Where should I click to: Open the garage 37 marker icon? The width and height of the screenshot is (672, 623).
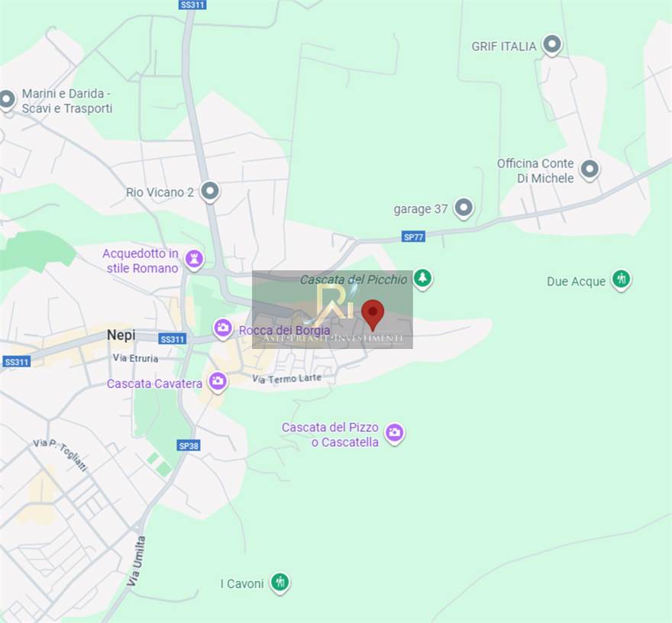(x=464, y=208)
